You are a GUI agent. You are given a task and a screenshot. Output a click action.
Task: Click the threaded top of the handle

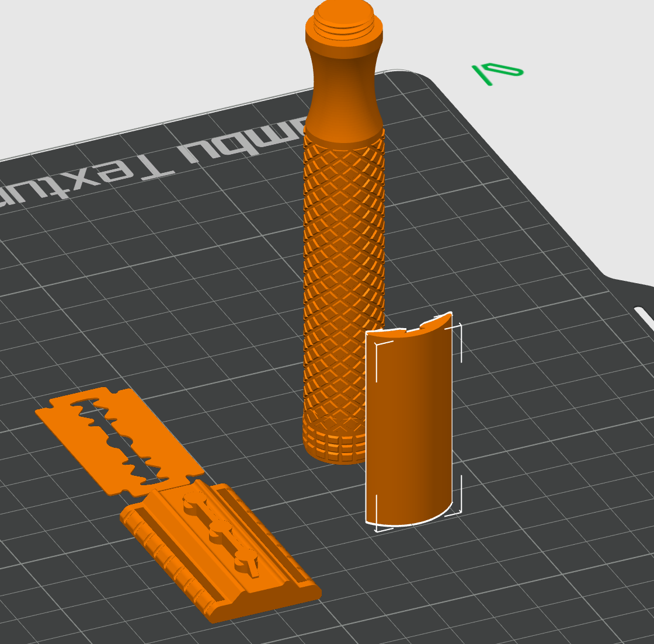pyautogui.click(x=344, y=19)
